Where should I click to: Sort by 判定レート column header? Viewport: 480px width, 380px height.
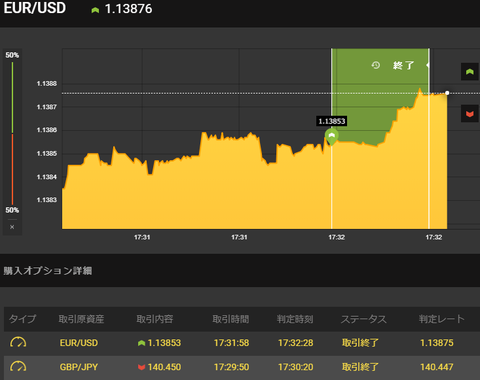[442, 319]
